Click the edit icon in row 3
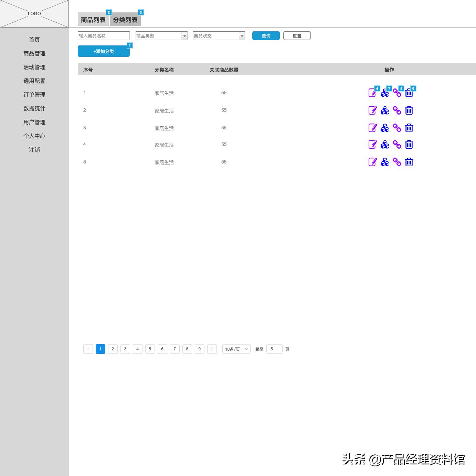The image size is (476, 476). pyautogui.click(x=372, y=128)
